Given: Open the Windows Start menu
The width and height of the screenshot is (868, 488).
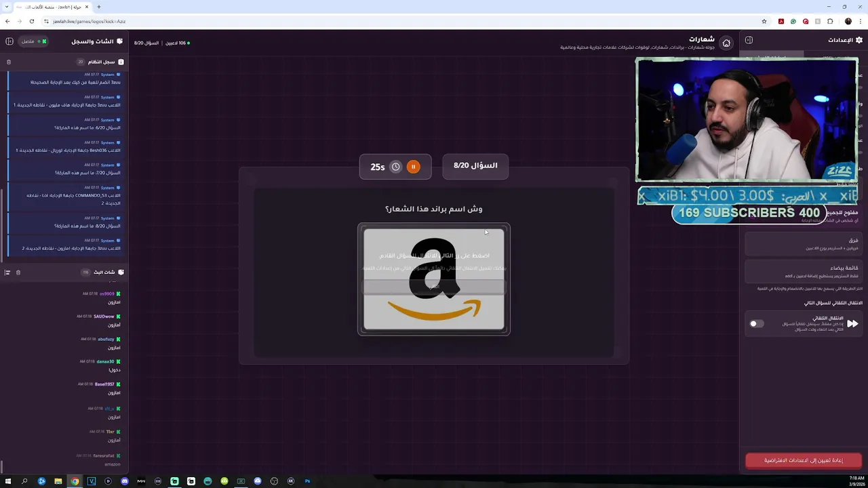Looking at the screenshot, I should (x=8, y=481).
